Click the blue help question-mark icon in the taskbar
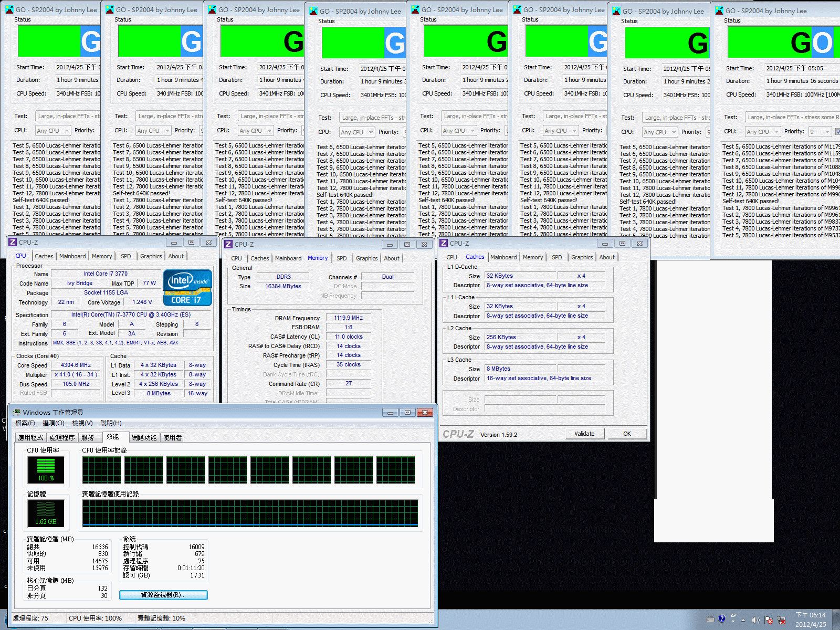The width and height of the screenshot is (840, 630). (x=722, y=619)
